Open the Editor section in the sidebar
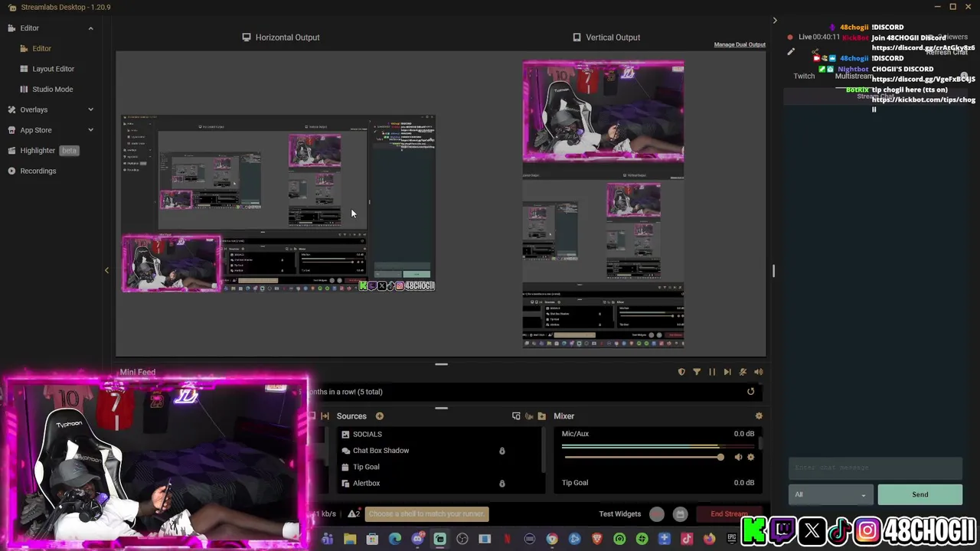The width and height of the screenshot is (980, 551). 29,28
